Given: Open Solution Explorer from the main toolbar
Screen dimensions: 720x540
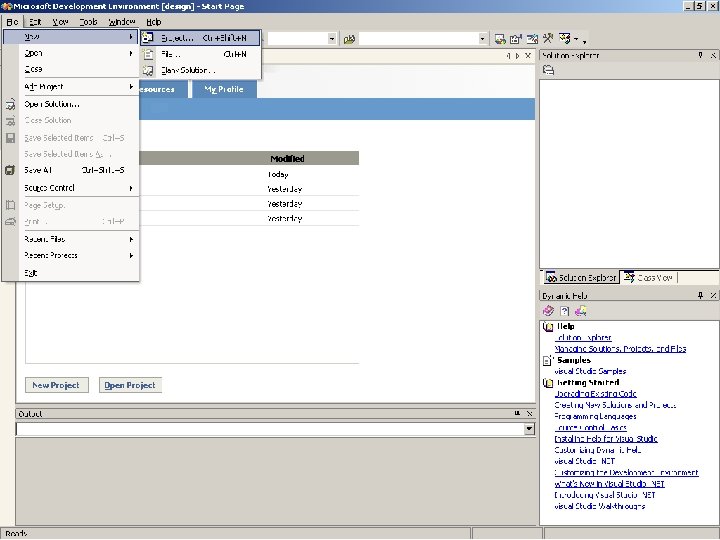Looking at the screenshot, I should coord(500,39).
